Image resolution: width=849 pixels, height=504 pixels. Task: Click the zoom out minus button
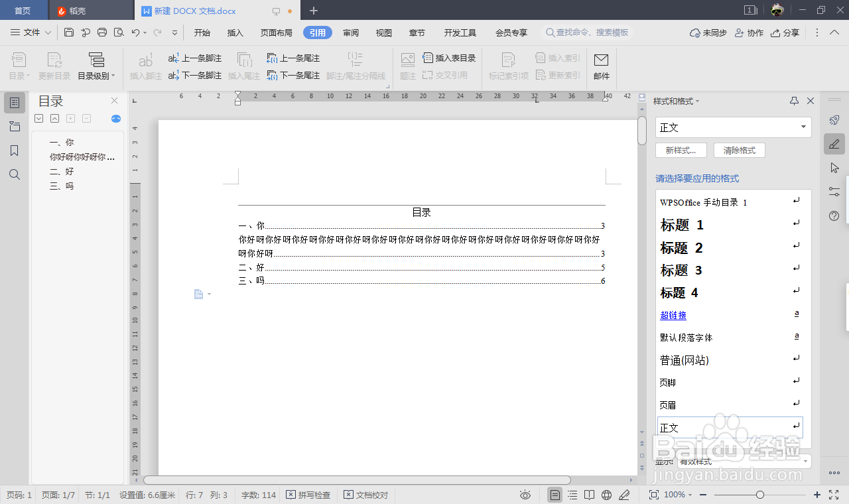tap(703, 495)
